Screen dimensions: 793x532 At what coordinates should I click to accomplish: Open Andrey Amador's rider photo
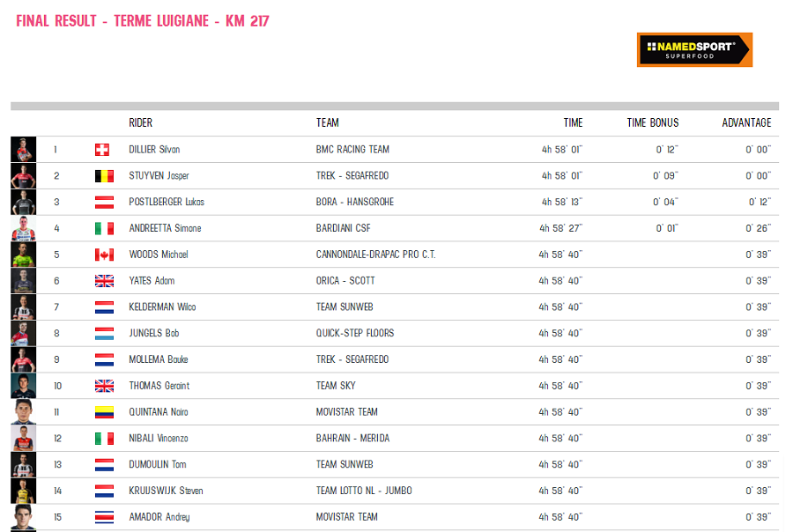pos(23,517)
